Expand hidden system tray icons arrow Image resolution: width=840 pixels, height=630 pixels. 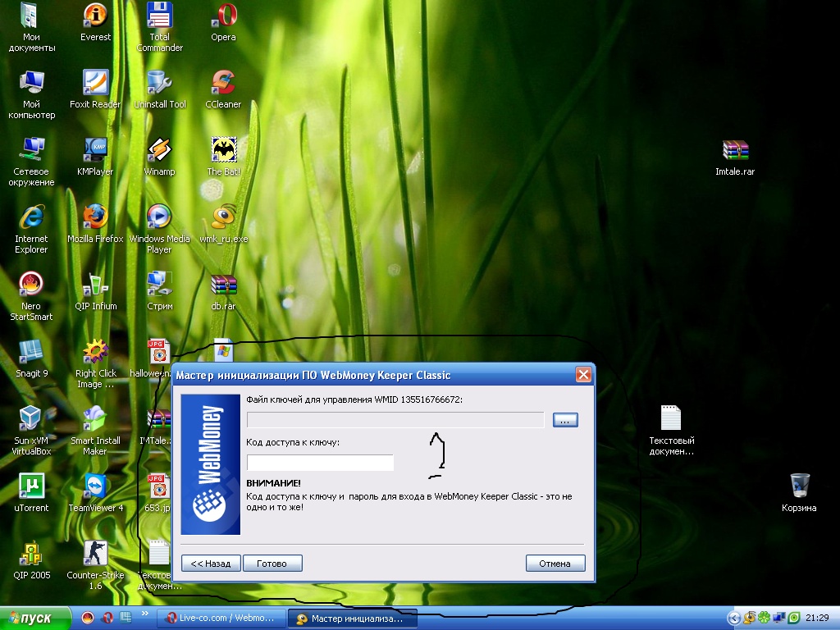pyautogui.click(x=734, y=619)
